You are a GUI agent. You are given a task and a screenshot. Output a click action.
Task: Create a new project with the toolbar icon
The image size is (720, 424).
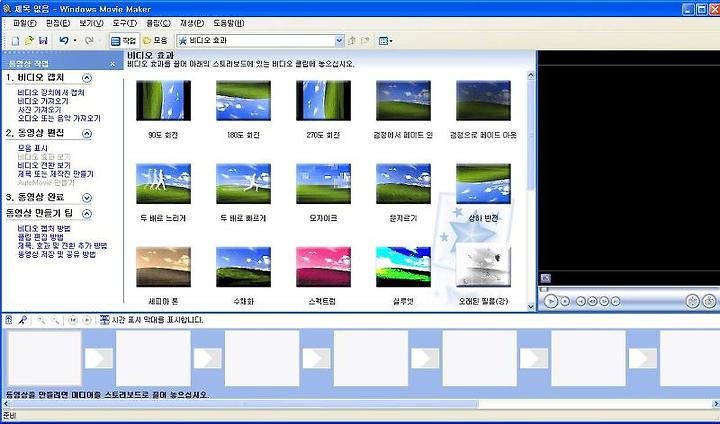pos(15,41)
